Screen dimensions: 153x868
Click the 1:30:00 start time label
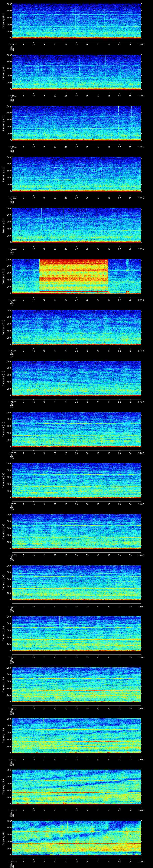pyautogui.click(x=12, y=861)
